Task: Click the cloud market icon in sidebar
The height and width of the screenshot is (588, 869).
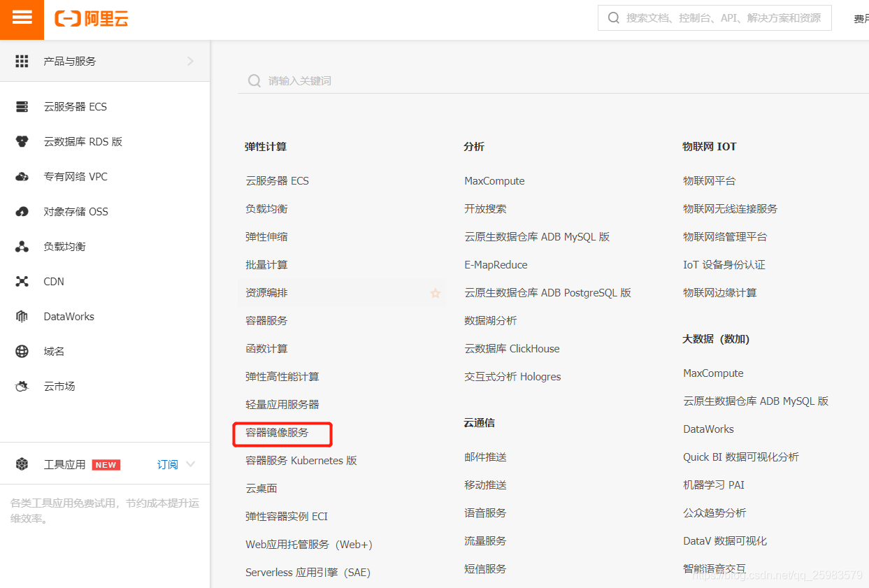Action: (22, 387)
